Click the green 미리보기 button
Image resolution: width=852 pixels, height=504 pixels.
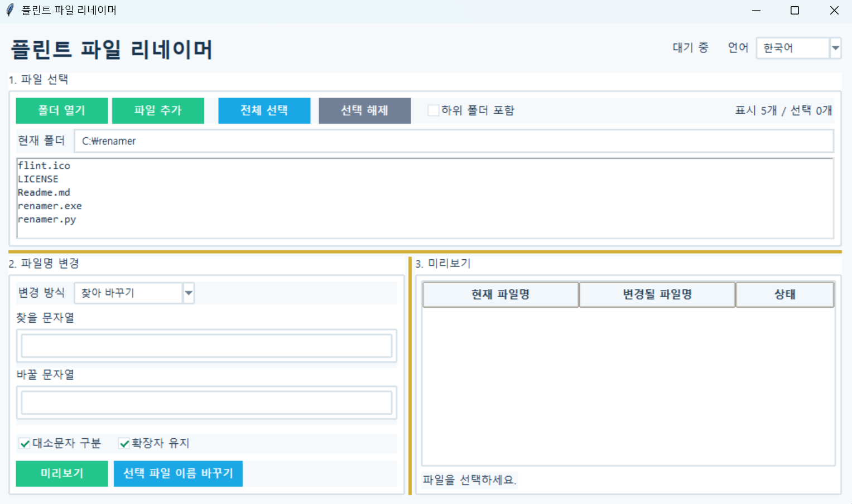61,473
